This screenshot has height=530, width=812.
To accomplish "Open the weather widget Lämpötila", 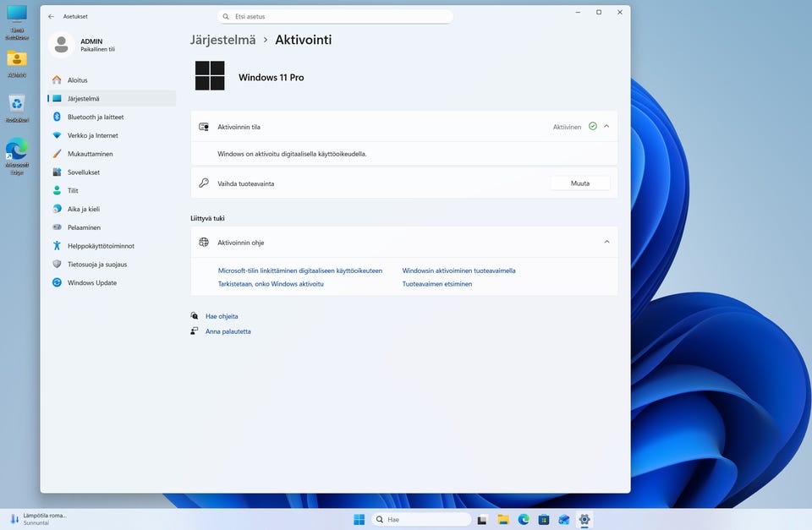I will (x=38, y=519).
